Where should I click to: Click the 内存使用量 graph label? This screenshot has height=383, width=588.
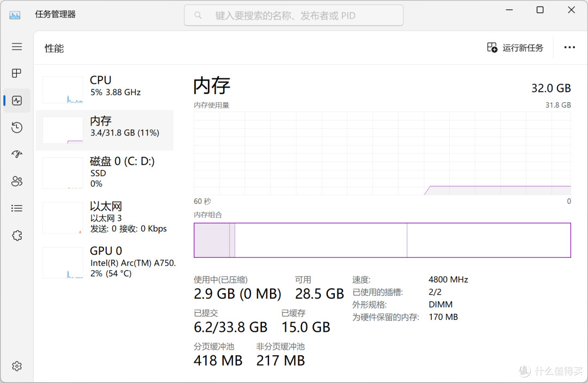point(211,106)
